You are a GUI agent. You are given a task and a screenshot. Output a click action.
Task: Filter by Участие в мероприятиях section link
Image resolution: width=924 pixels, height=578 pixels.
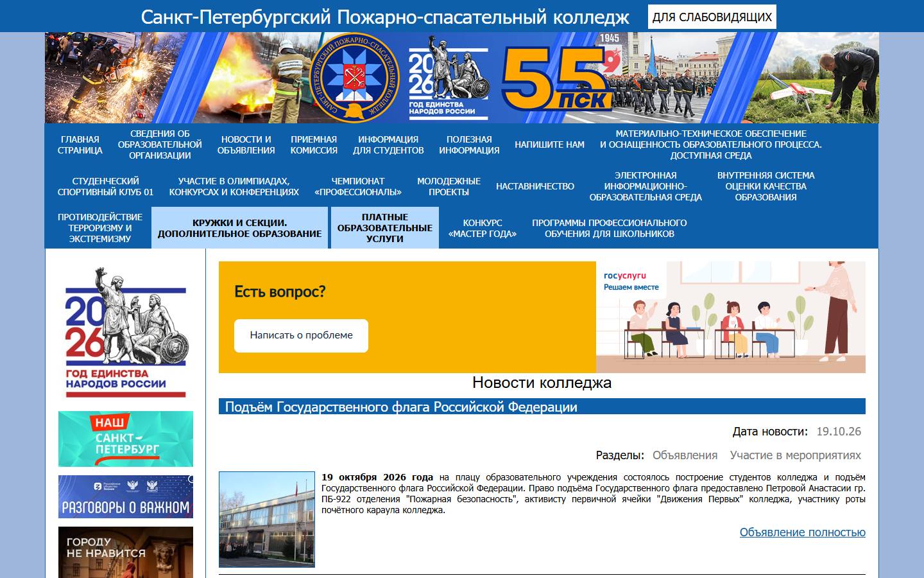[x=796, y=455]
